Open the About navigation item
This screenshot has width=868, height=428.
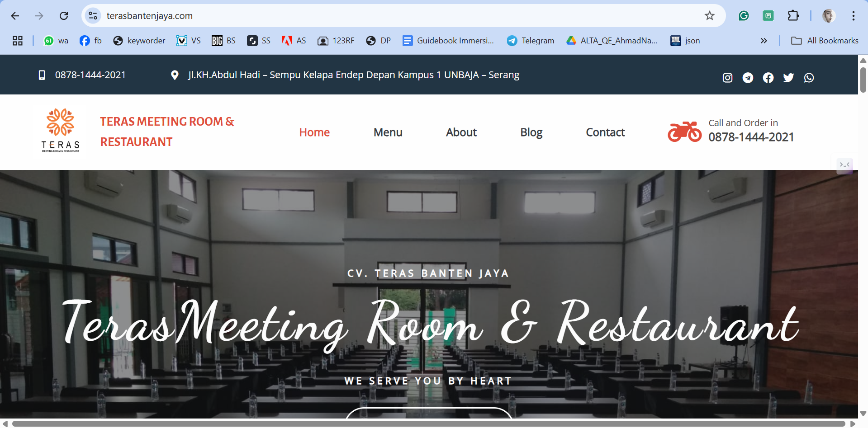461,132
